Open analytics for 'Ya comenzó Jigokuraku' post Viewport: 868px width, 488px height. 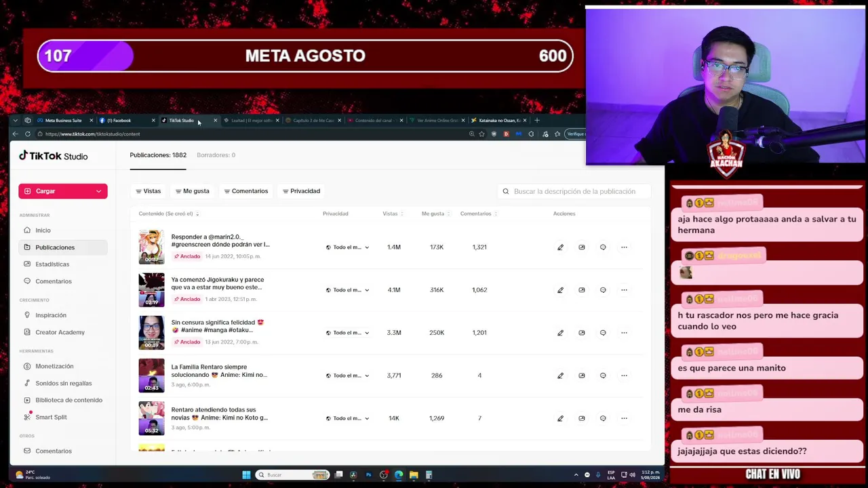[x=582, y=290]
